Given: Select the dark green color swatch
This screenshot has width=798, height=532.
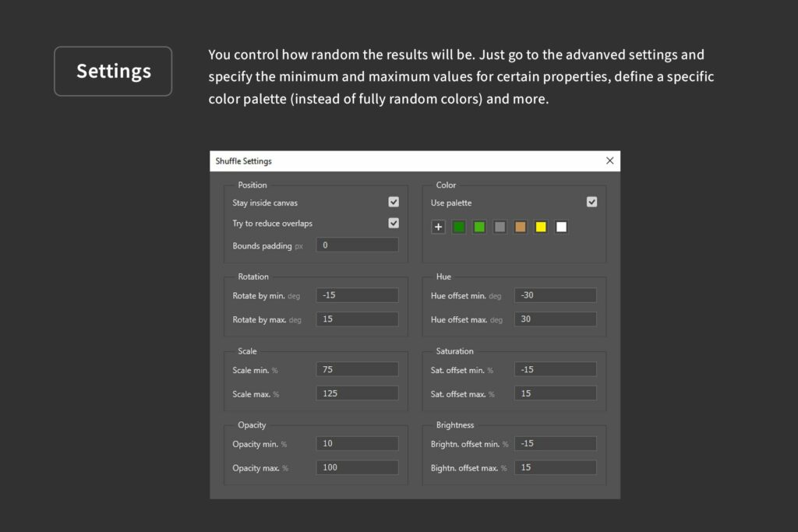Looking at the screenshot, I should 458,227.
